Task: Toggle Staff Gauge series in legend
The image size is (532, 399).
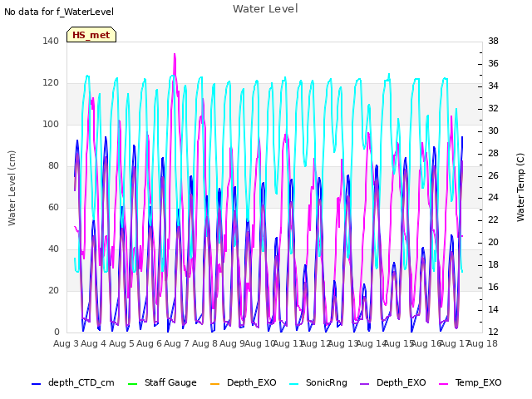Action: [162, 382]
